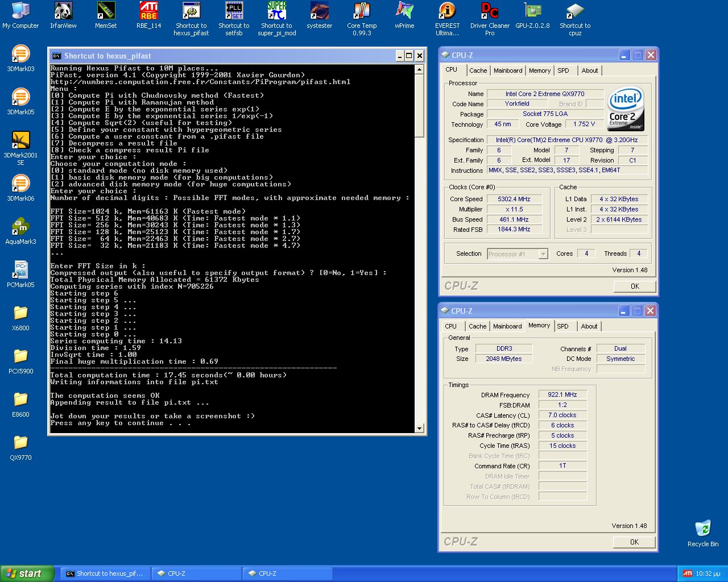Click the Code Name Yorkfield field
The width and height of the screenshot is (728, 582).
pyautogui.click(x=517, y=103)
